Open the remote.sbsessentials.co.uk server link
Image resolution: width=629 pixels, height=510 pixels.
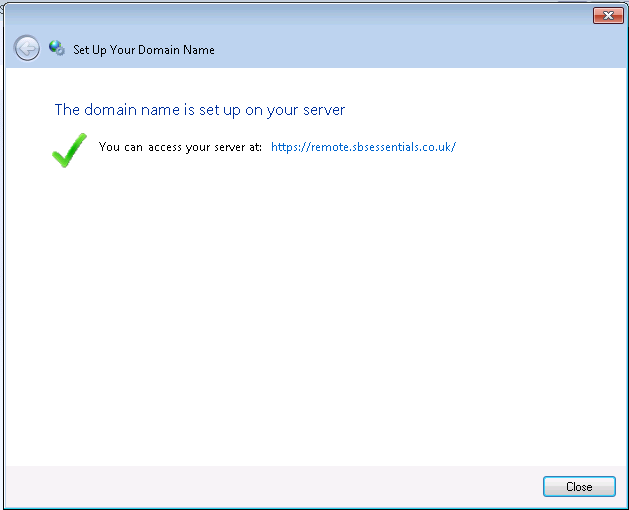[x=363, y=147]
